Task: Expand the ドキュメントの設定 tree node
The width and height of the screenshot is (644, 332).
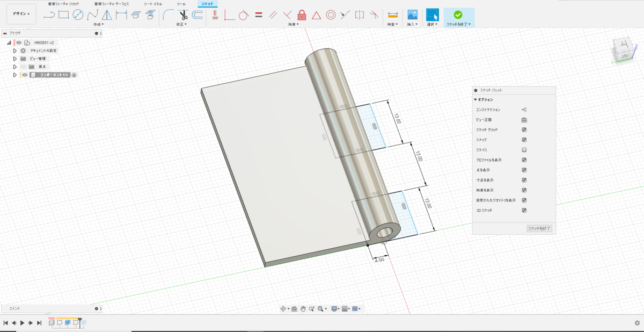Action: (15, 50)
